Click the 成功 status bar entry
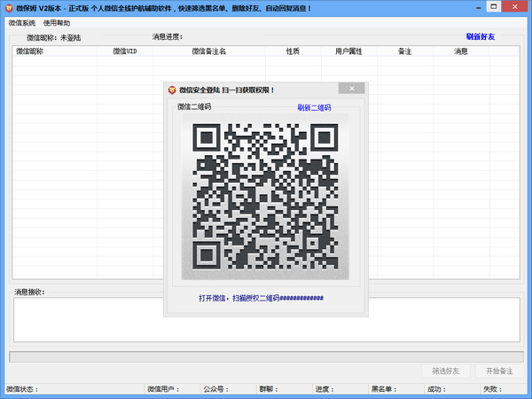532x399 pixels. tap(436, 389)
